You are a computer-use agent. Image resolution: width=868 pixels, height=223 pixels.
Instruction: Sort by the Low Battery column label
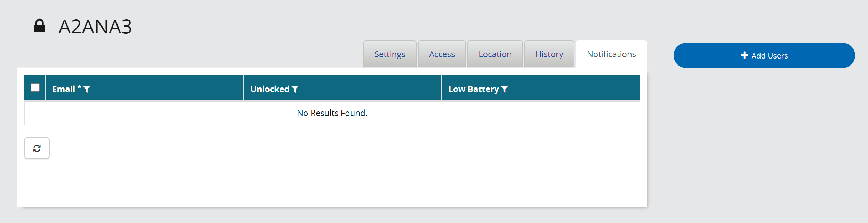[473, 89]
